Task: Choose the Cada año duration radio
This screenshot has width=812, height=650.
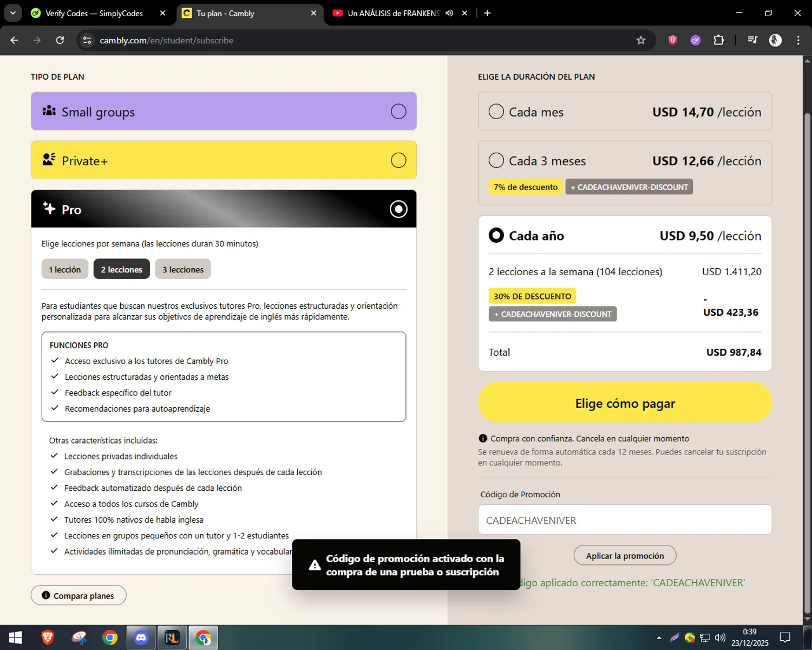Action: (496, 235)
